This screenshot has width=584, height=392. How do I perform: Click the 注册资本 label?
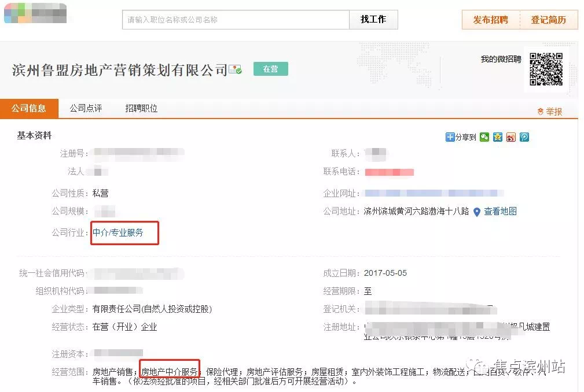tap(70, 354)
